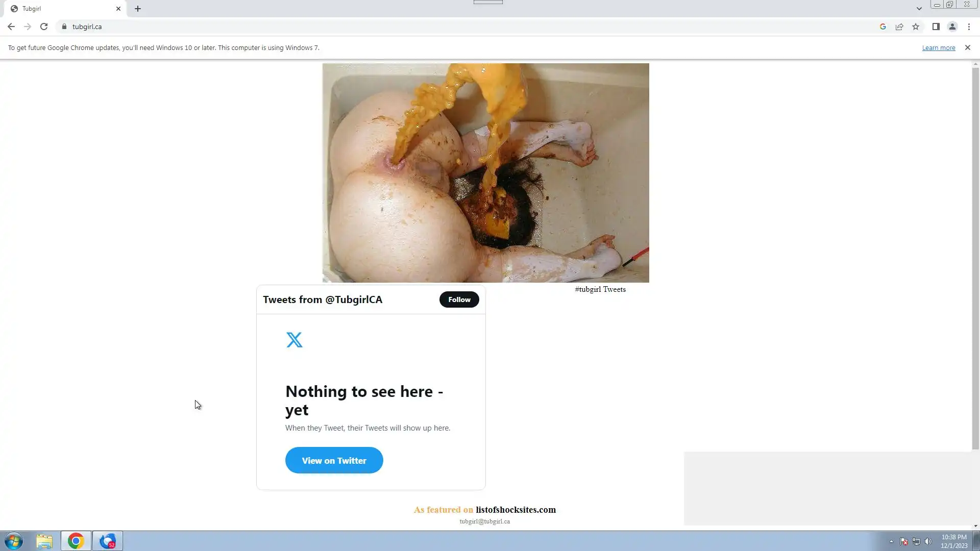Toggle the browser side panel icon
Screen dimensions: 980x551
(936, 27)
